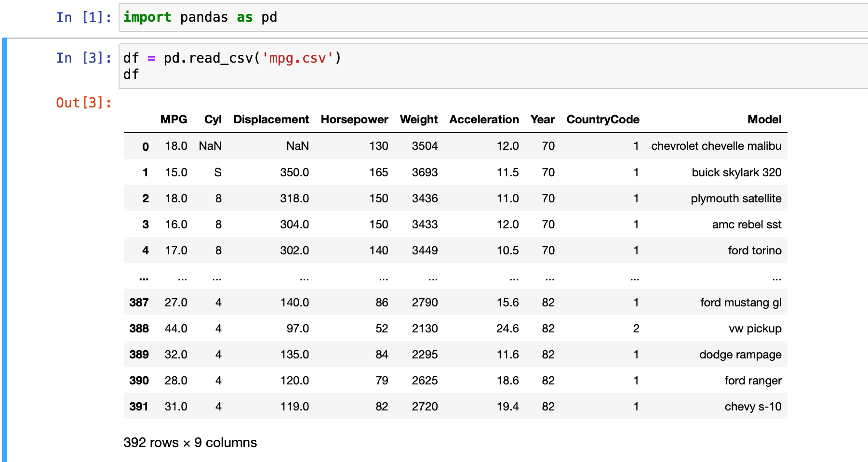The width and height of the screenshot is (868, 462).
Task: Click the blue active-cell indicator bar
Action: point(4,241)
